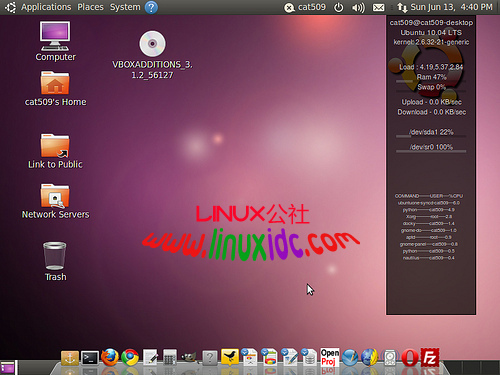Click the Load 4.19 5.37 2.84 text

click(431, 67)
